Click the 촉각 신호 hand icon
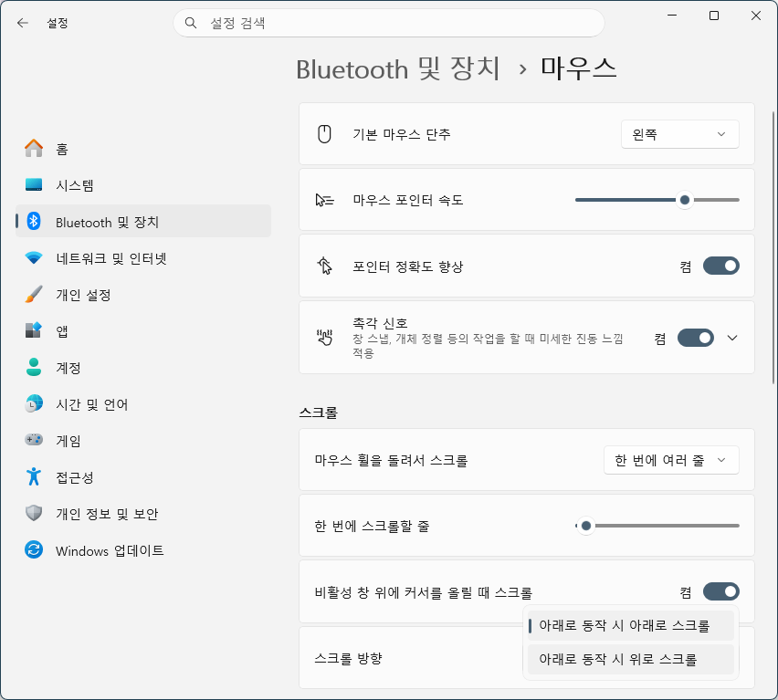 click(x=324, y=338)
